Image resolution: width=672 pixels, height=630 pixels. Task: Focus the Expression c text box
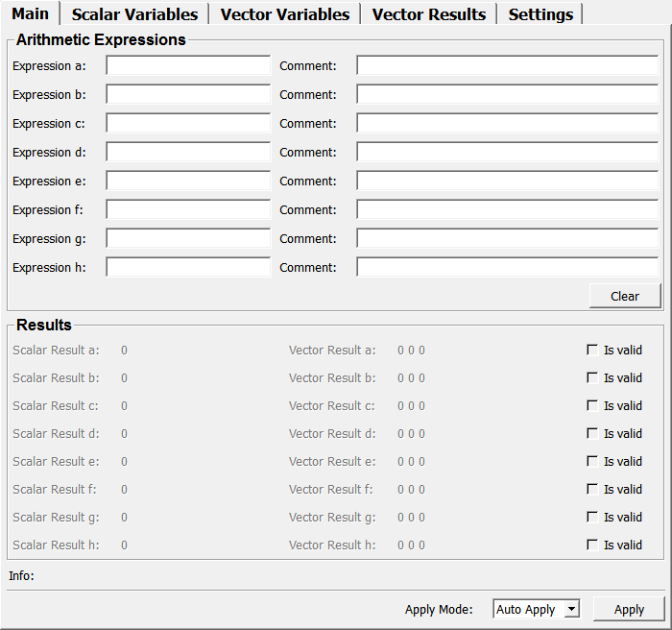[x=188, y=124]
